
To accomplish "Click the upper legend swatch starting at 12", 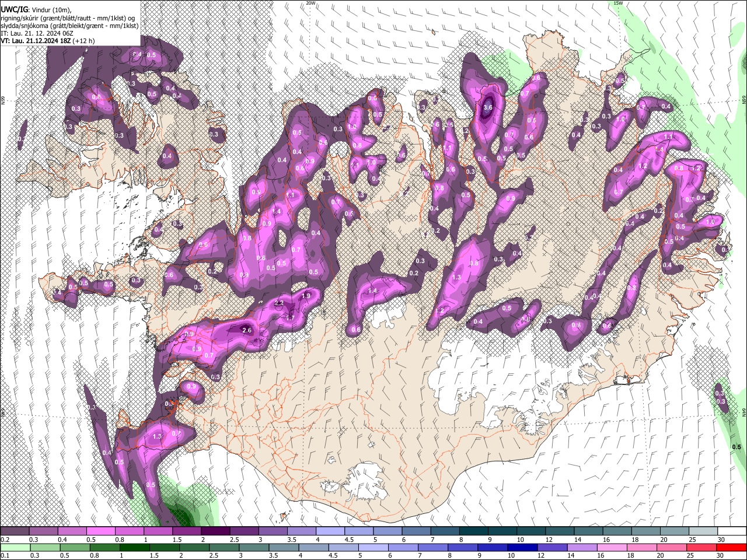I will [560, 531].
